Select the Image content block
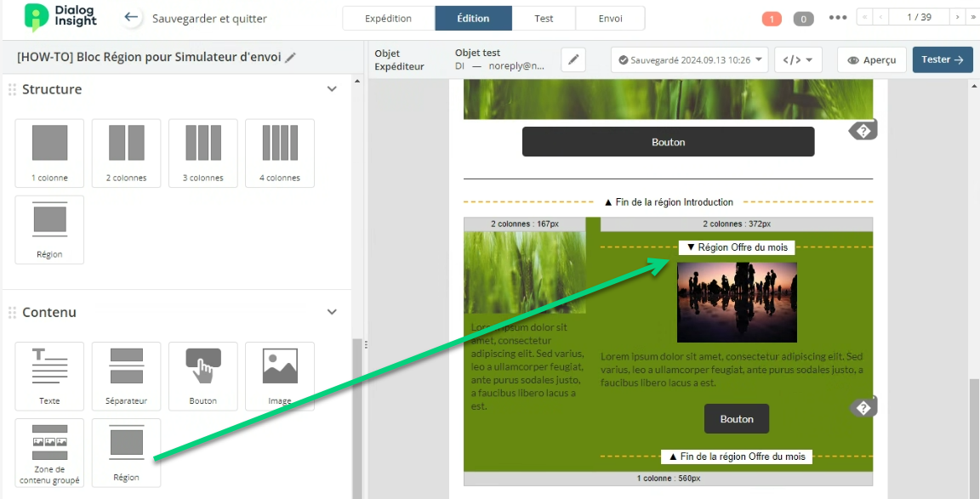This screenshot has height=499, width=980. point(280,376)
